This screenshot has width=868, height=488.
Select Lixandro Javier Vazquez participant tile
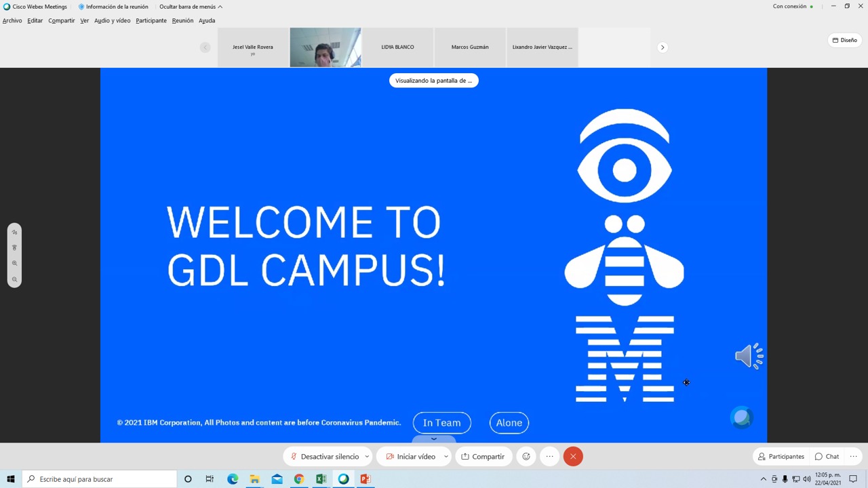click(x=542, y=47)
